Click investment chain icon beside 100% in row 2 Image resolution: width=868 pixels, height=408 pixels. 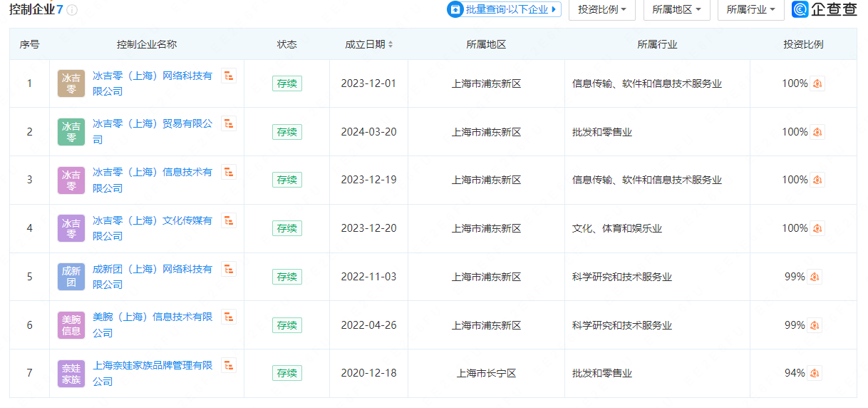(x=817, y=132)
